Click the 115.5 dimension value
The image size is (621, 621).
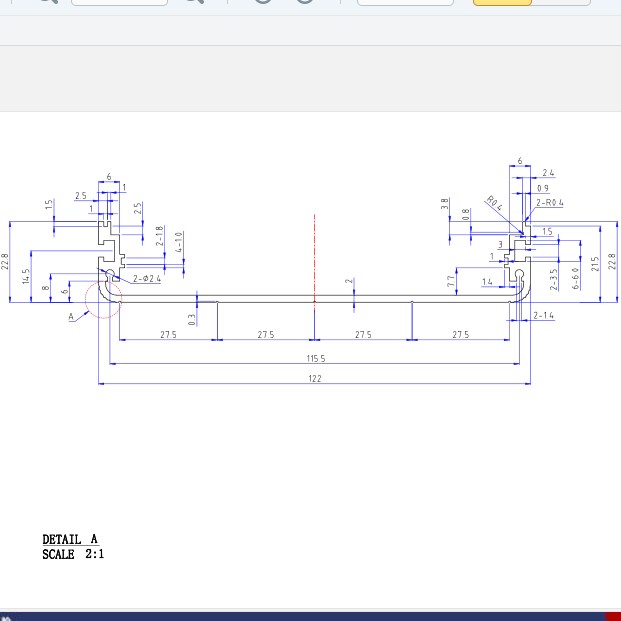(x=316, y=358)
